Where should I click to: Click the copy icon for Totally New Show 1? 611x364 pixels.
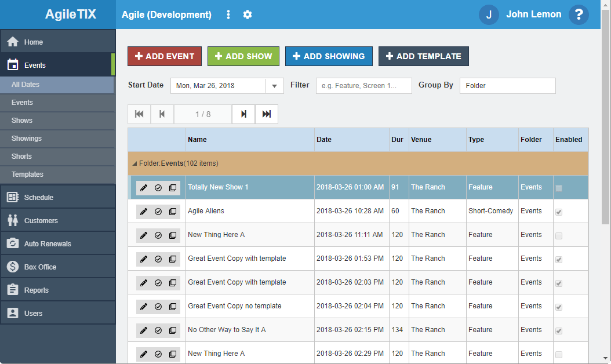(x=173, y=188)
